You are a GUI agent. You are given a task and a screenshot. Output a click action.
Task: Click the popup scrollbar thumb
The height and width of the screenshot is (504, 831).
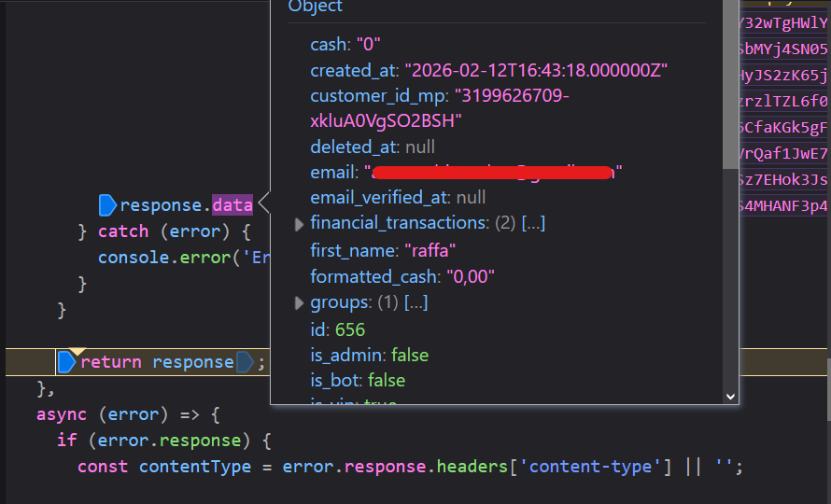[x=730, y=85]
